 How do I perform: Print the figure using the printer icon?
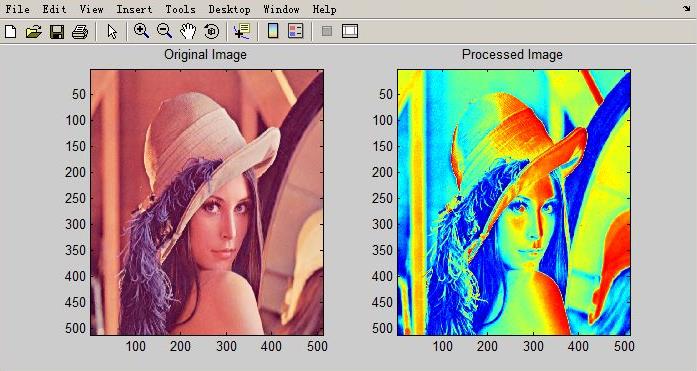(80, 32)
